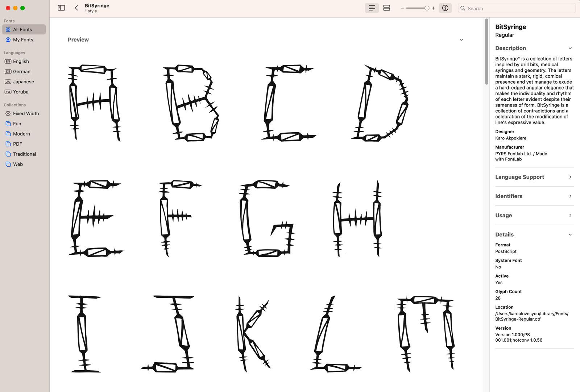The height and width of the screenshot is (392, 580).
Task: Switch to repertoire grid view mode
Action: point(386,8)
